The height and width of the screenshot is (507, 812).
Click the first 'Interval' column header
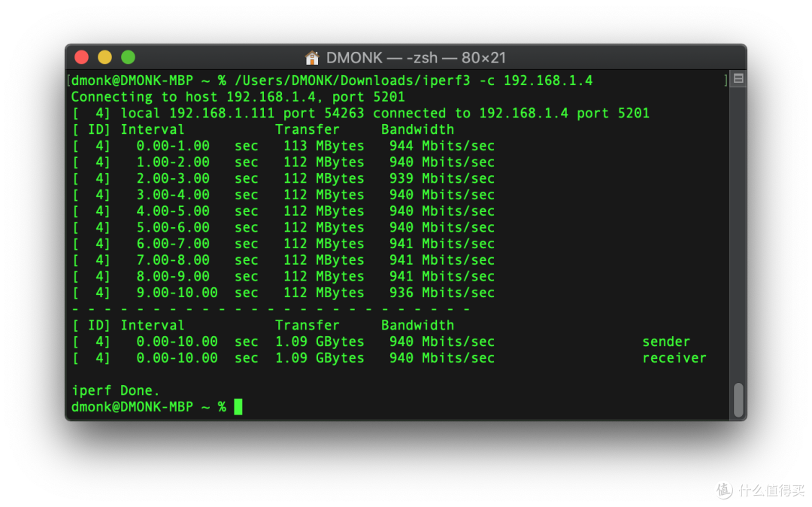(152, 129)
